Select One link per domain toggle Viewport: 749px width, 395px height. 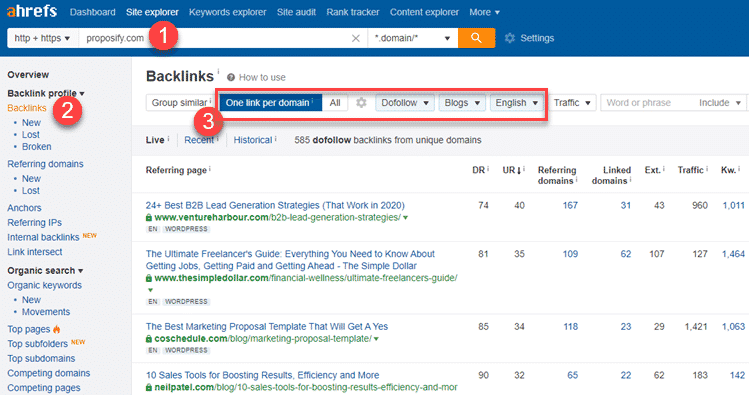click(x=270, y=103)
